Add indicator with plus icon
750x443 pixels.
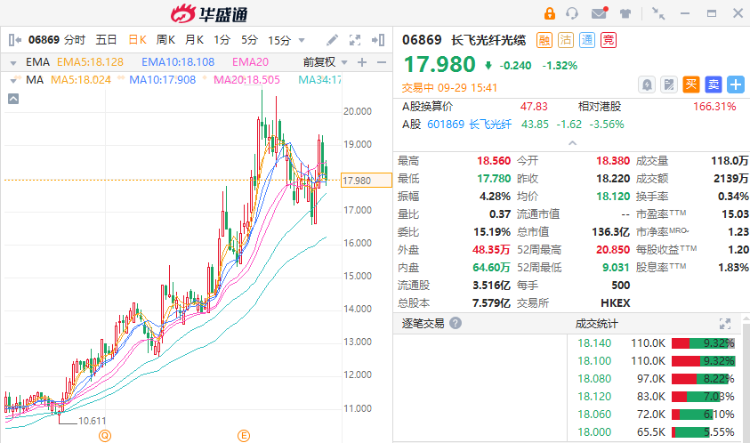pos(362,62)
